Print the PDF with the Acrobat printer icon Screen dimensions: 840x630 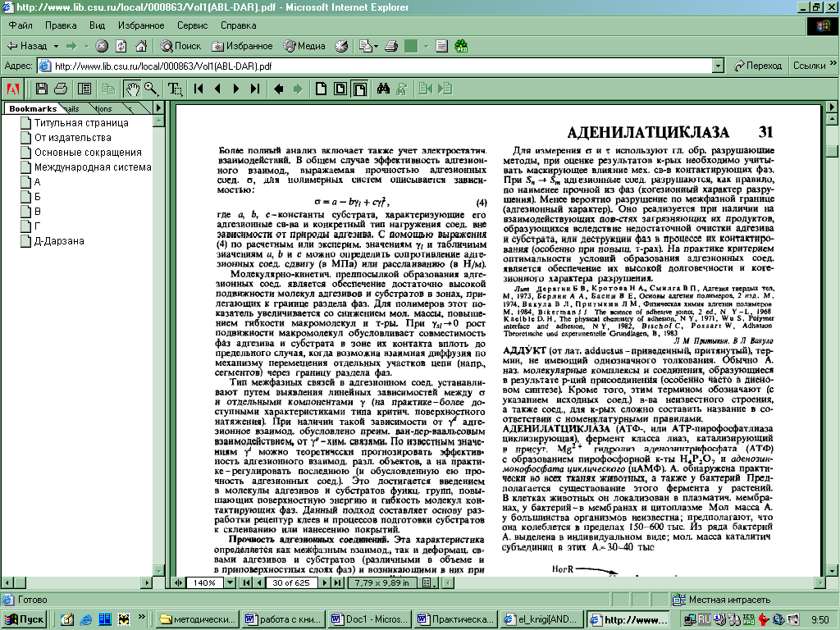tap(61, 89)
